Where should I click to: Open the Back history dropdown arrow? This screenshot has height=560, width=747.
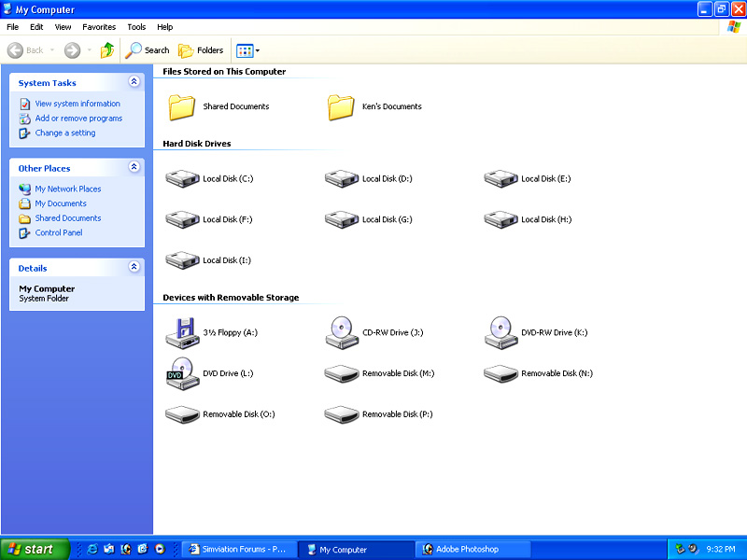click(x=52, y=50)
